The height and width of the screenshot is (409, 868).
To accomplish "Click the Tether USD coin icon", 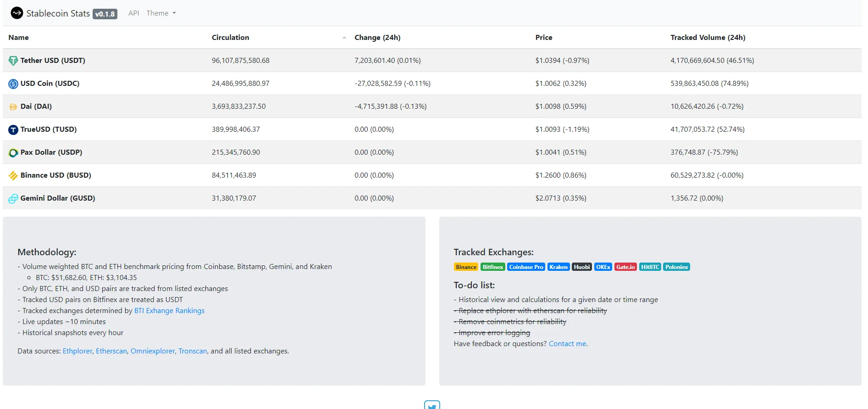I will point(13,61).
